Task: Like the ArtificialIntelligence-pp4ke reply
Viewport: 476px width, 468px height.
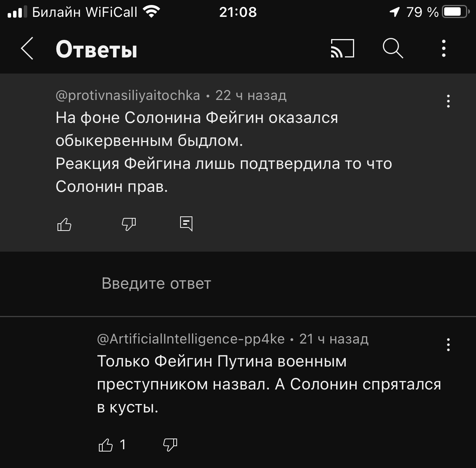Action: click(106, 445)
